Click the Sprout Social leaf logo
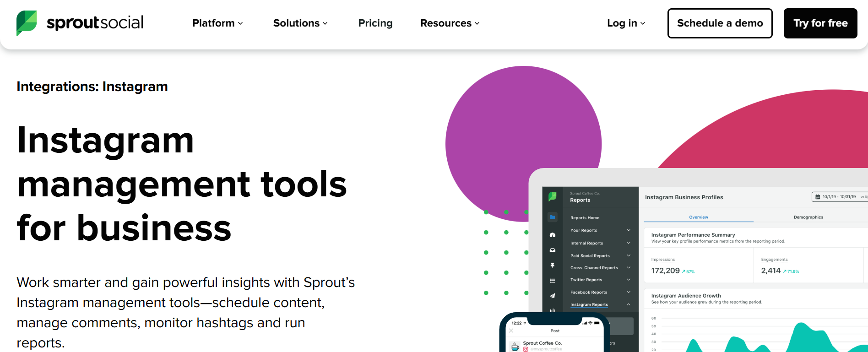868x352 pixels. coord(27,23)
